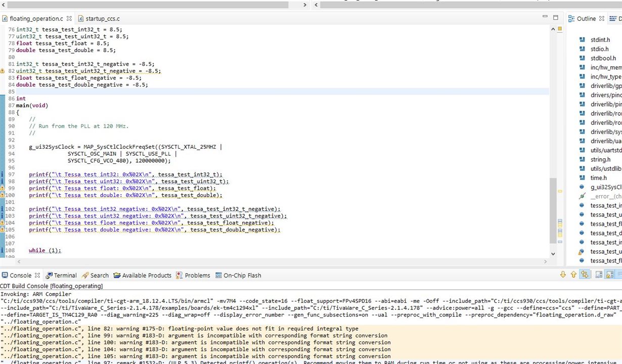Screen dimensions: 622x364
Task: Click warning marker on line 105
Action: click(x=3, y=230)
